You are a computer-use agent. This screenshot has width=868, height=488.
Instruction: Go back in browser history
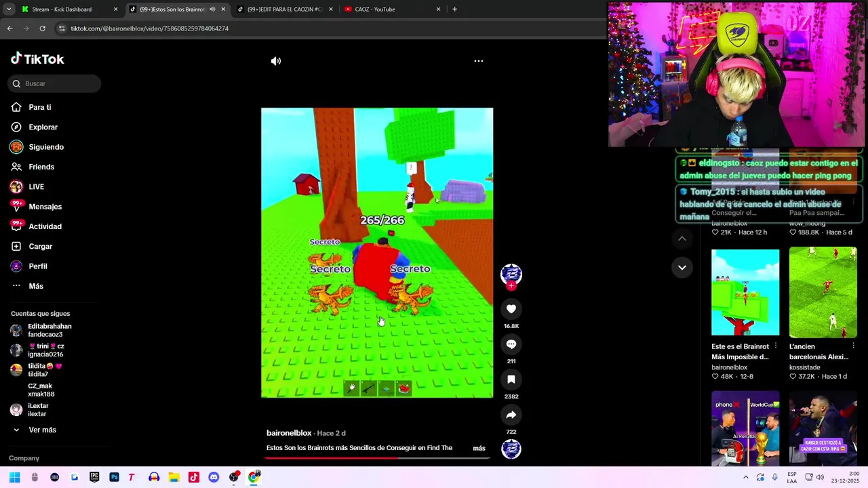[x=9, y=28]
